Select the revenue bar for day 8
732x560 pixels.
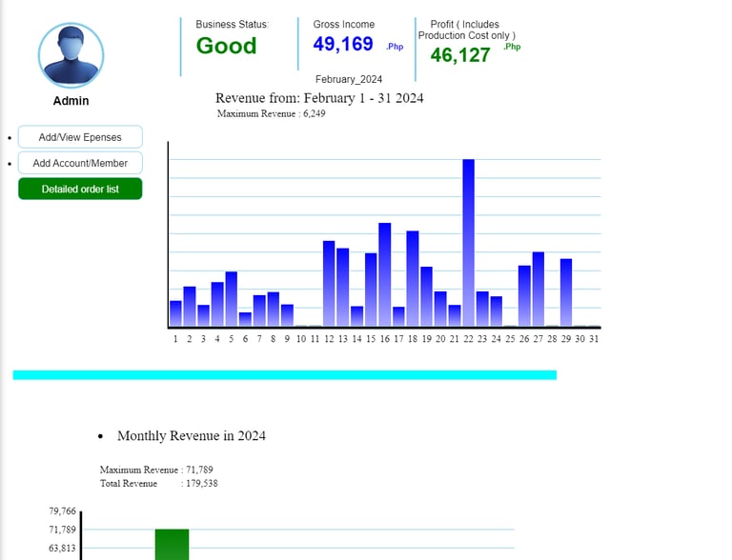point(274,309)
